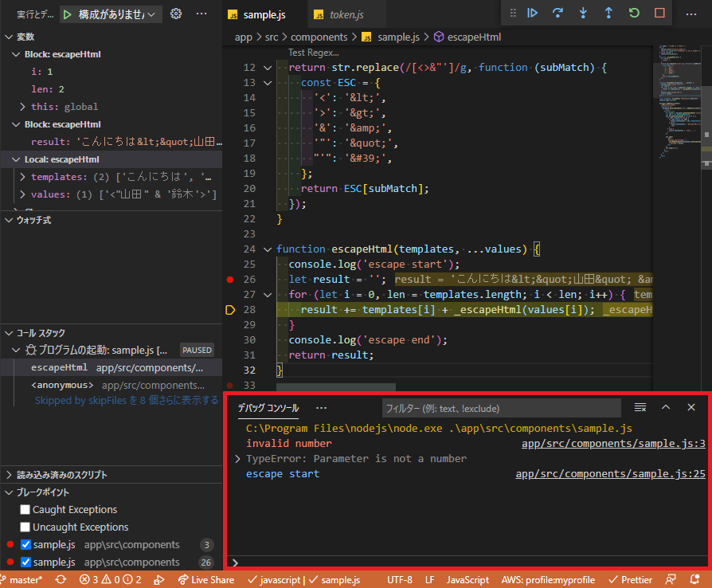Open the notifications bell
Image resolution: width=712 pixels, height=588 pixels.
click(694, 580)
